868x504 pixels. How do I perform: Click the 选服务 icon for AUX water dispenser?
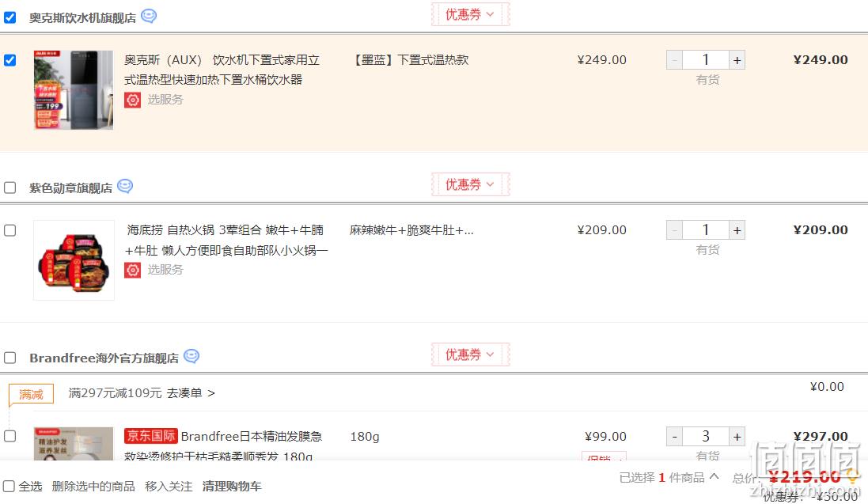pyautogui.click(x=132, y=100)
